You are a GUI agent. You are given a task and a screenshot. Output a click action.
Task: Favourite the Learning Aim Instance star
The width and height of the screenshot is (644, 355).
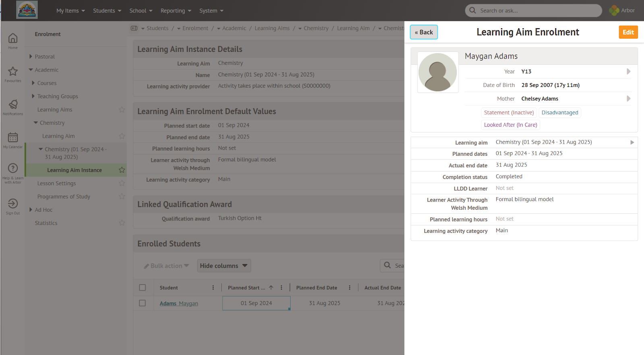[x=122, y=170]
